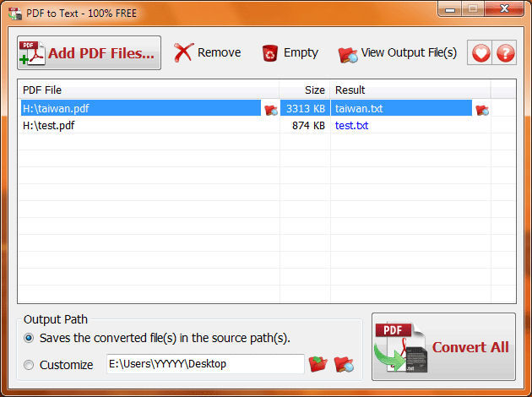Select the Customize output path radio button
The width and height of the screenshot is (532, 397).
pos(29,365)
